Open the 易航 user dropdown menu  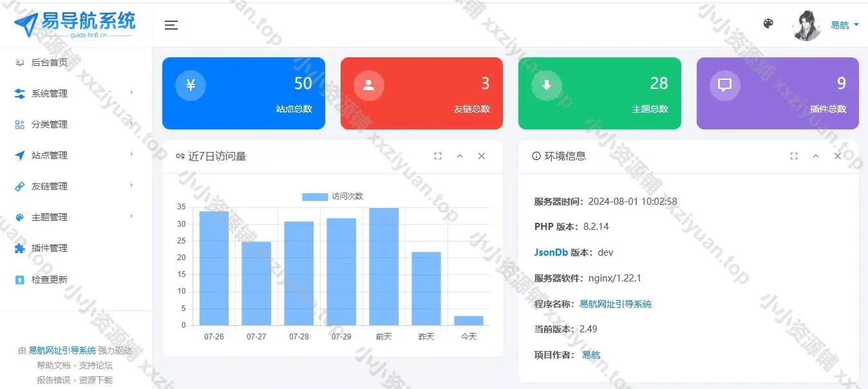pyautogui.click(x=844, y=25)
